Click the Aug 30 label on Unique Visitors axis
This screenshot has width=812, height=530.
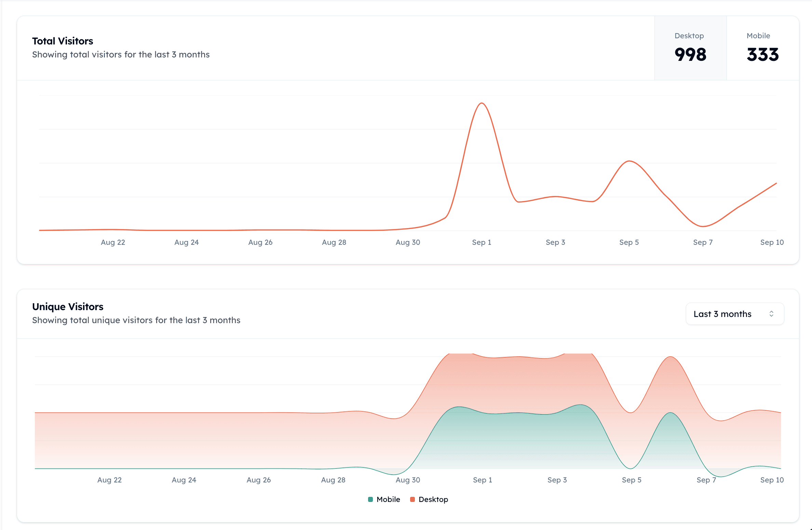[408, 480]
